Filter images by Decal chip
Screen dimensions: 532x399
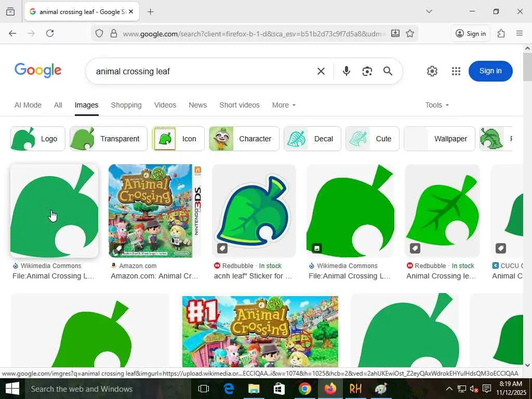(x=312, y=139)
